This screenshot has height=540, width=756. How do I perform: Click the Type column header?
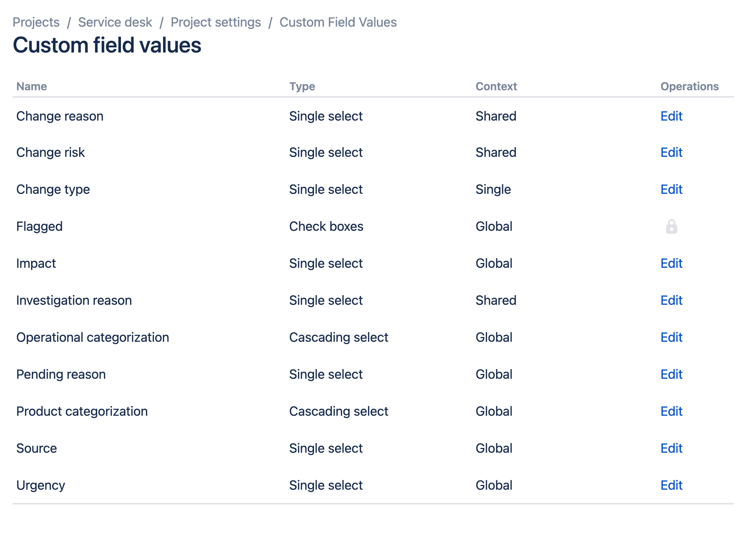coord(302,86)
